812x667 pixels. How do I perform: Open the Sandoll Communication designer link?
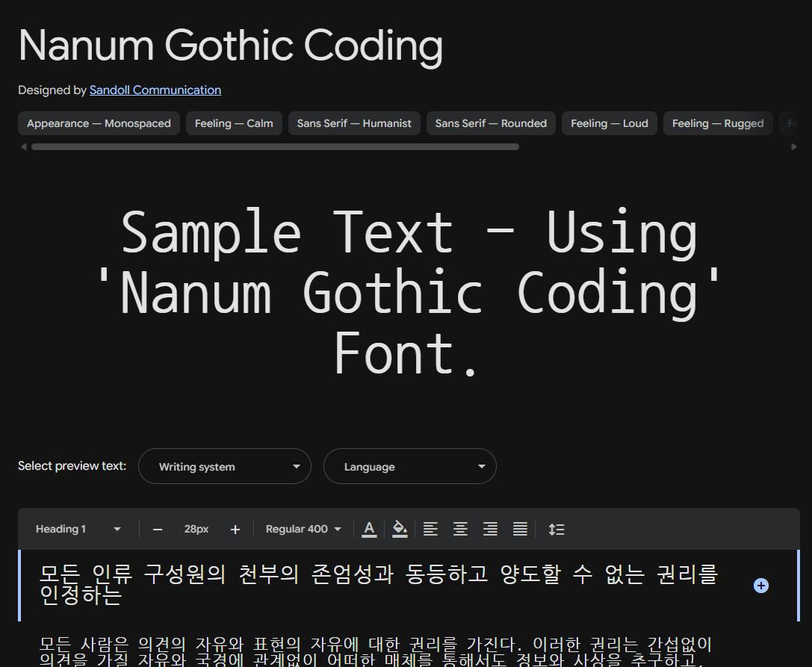(x=155, y=90)
